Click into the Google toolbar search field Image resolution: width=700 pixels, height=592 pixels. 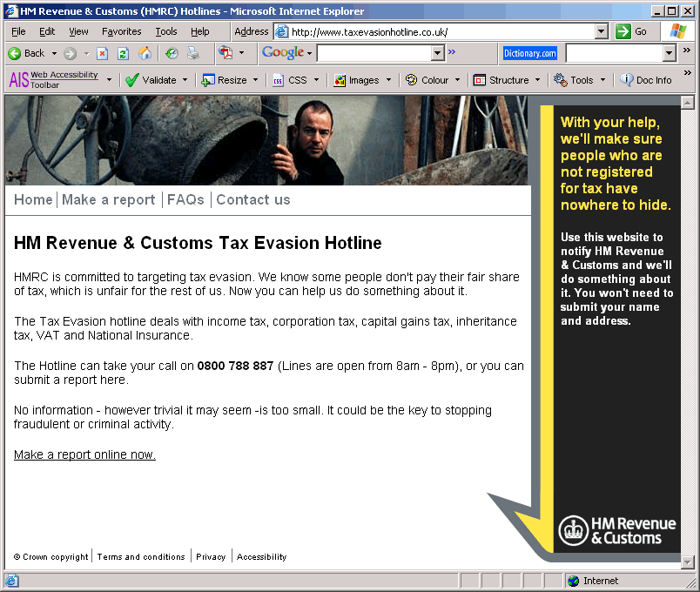point(374,54)
